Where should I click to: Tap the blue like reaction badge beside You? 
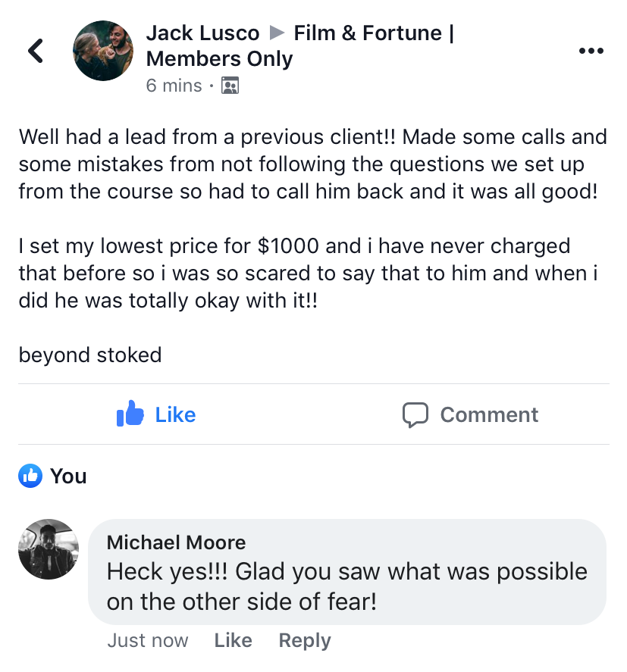[30, 476]
